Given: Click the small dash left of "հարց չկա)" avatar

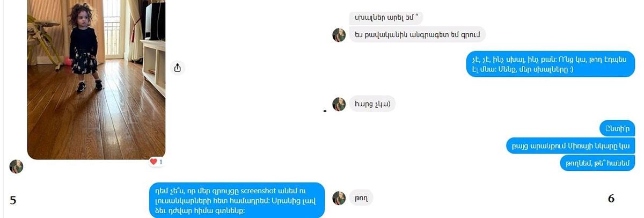Looking at the screenshot, I should [x=325, y=111].
